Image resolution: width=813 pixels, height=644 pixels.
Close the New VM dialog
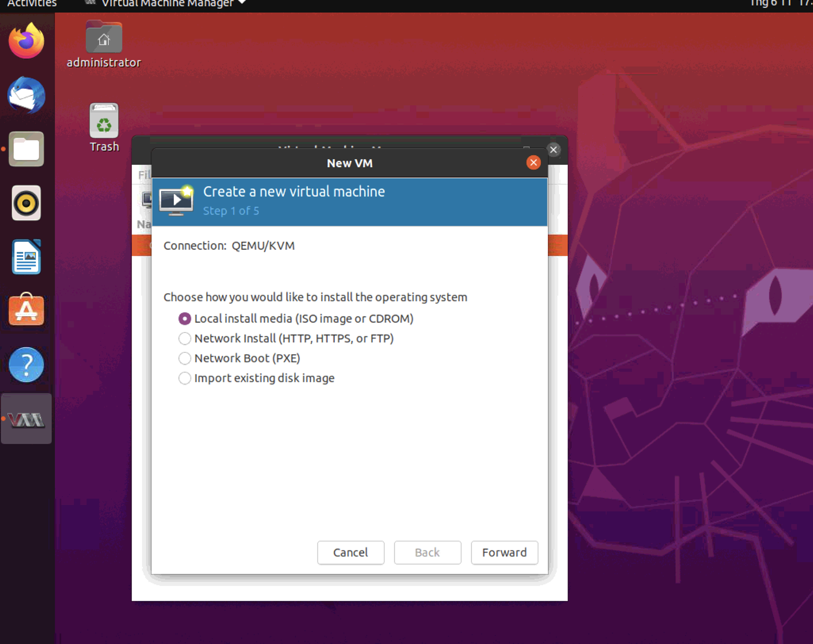pos(533,163)
